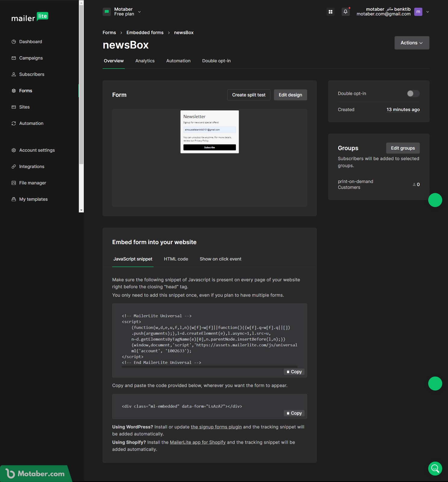Viewport: 448px width, 482px height.
Task: Switch to HTML code tab
Action: click(176, 259)
